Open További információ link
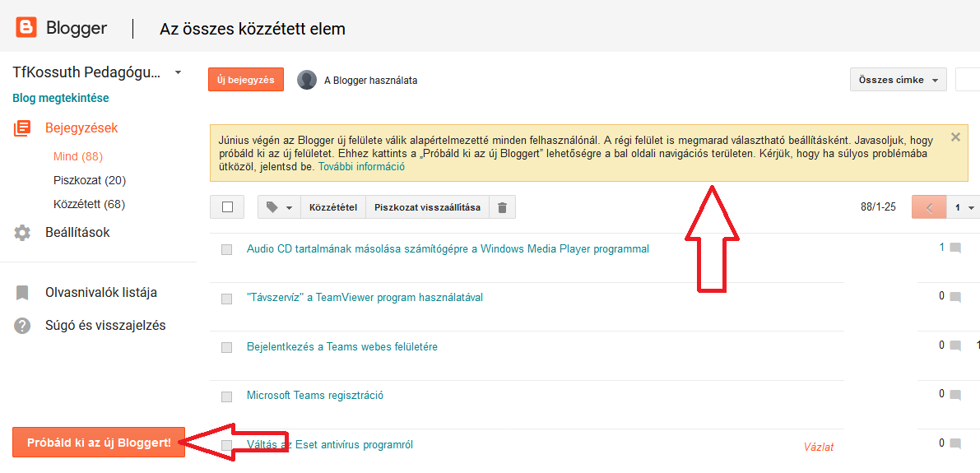 [x=362, y=167]
